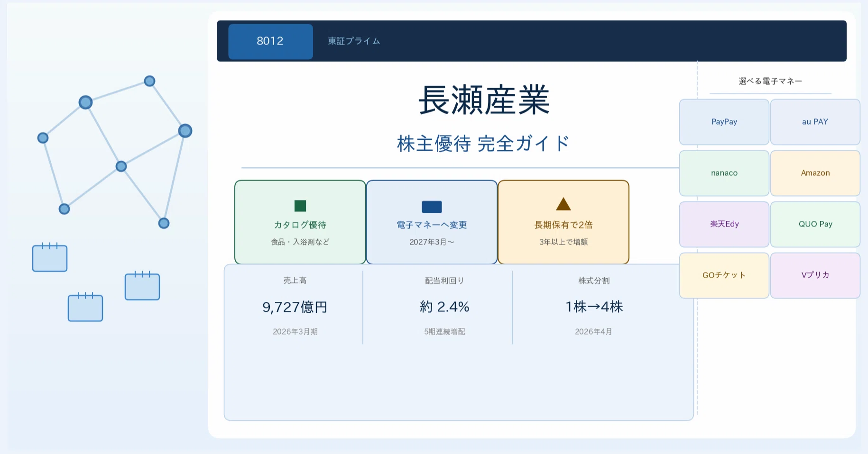Click the 食品・入浴剤など text
Screen dimensions: 868x454
pyautogui.click(x=300, y=242)
